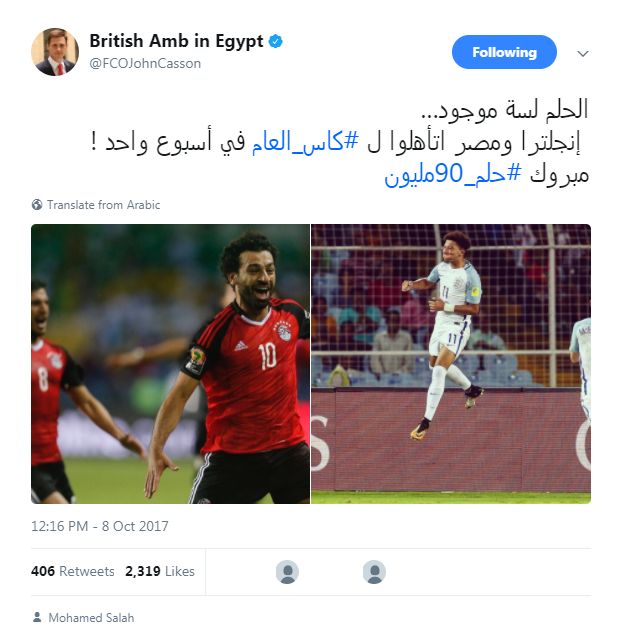Click the Arabic tweet text body
629x631 pixels.
pyautogui.click(x=340, y=142)
